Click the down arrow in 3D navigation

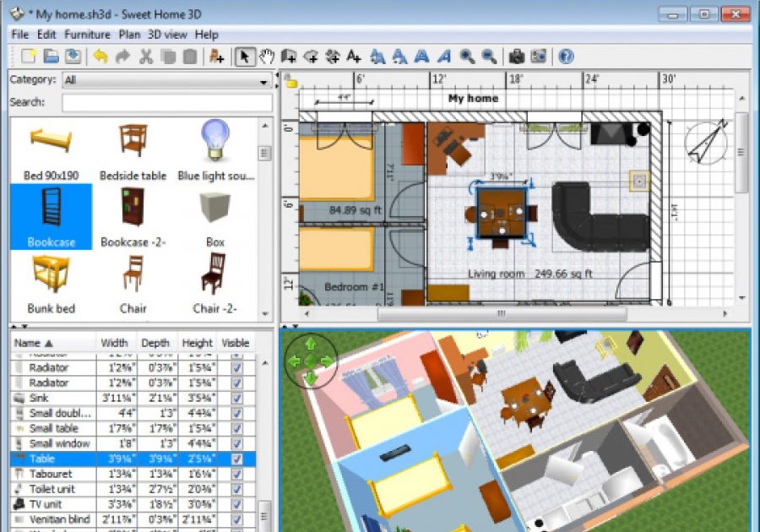click(x=311, y=377)
